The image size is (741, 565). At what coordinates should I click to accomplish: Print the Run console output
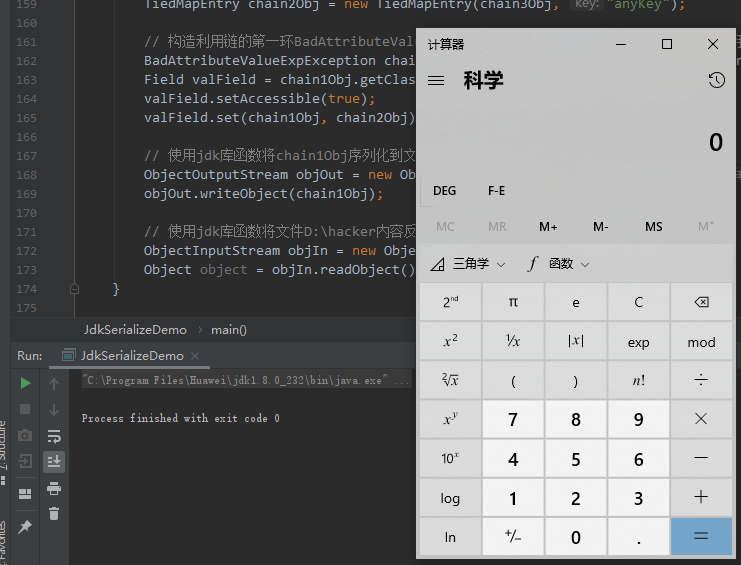pos(54,488)
